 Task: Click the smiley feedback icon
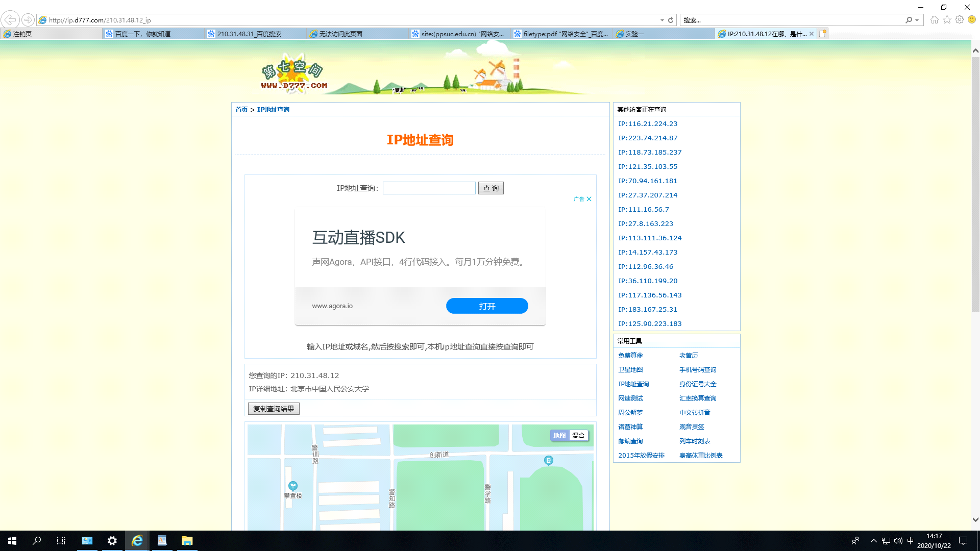[x=972, y=20]
